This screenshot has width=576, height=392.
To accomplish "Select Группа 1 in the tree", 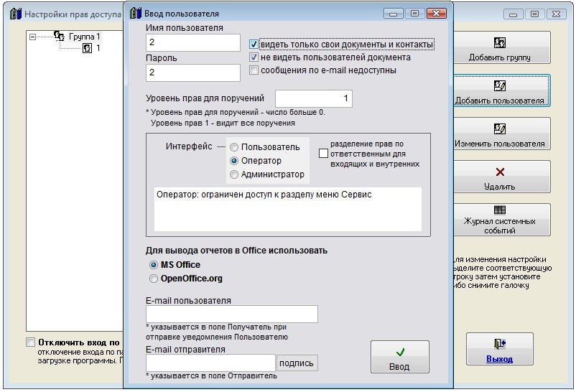I will [x=85, y=37].
